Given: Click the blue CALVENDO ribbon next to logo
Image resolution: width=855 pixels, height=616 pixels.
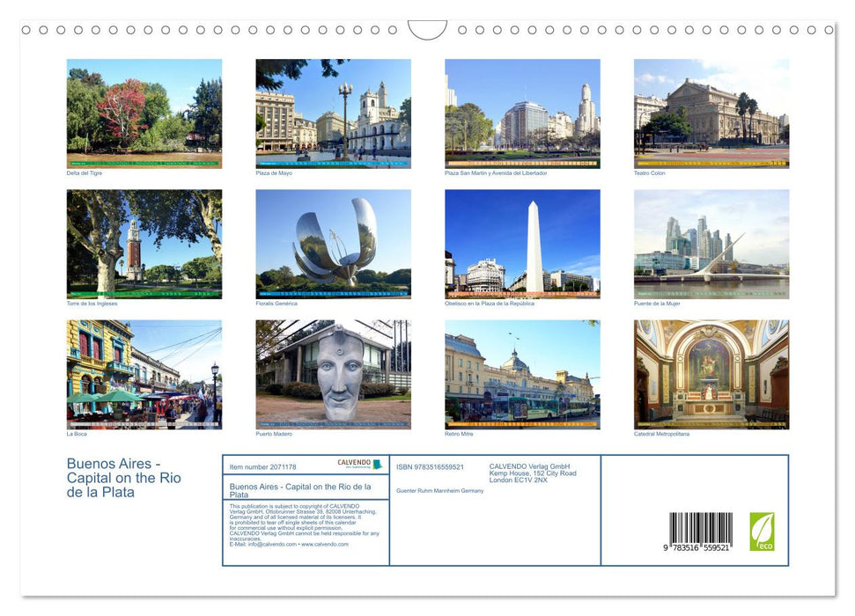Looking at the screenshot, I should click(x=377, y=464).
